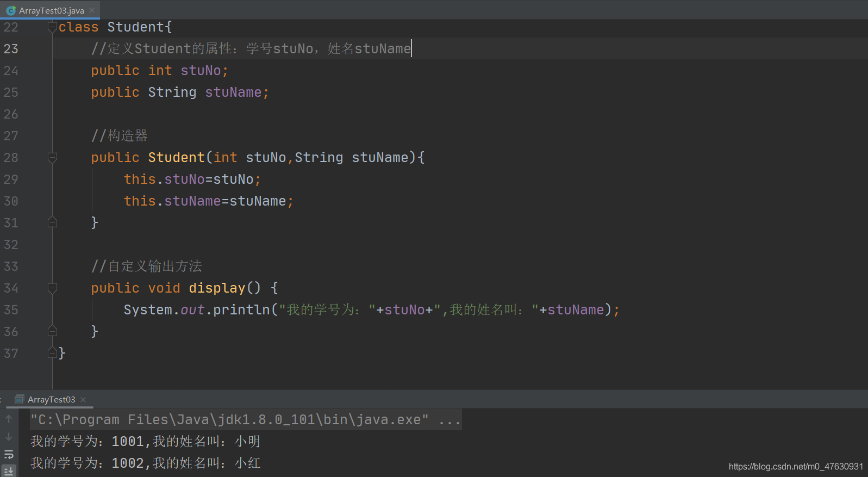Image resolution: width=868 pixels, height=477 pixels.
Task: Close the ArrayTest03 run tab
Action: (83, 400)
